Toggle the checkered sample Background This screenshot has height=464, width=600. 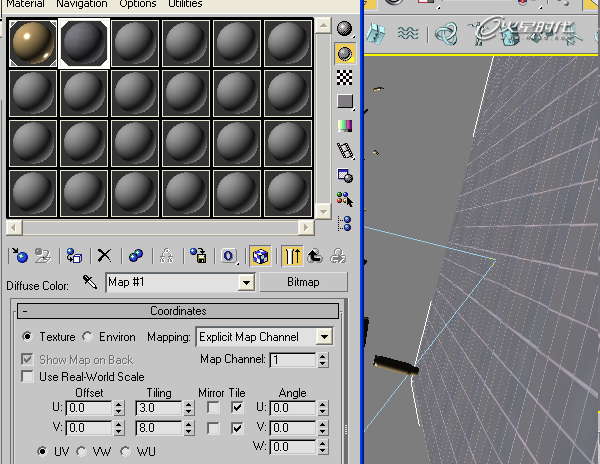(345, 78)
